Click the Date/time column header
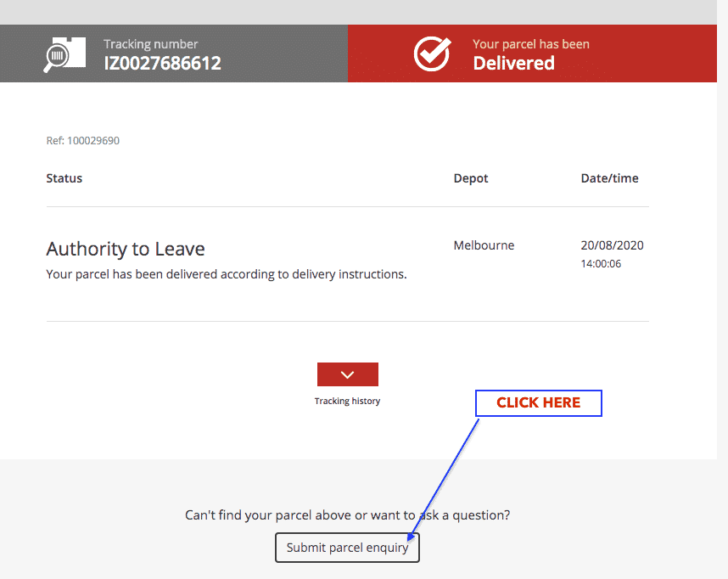Screen dimensions: 728x579 (x=609, y=178)
